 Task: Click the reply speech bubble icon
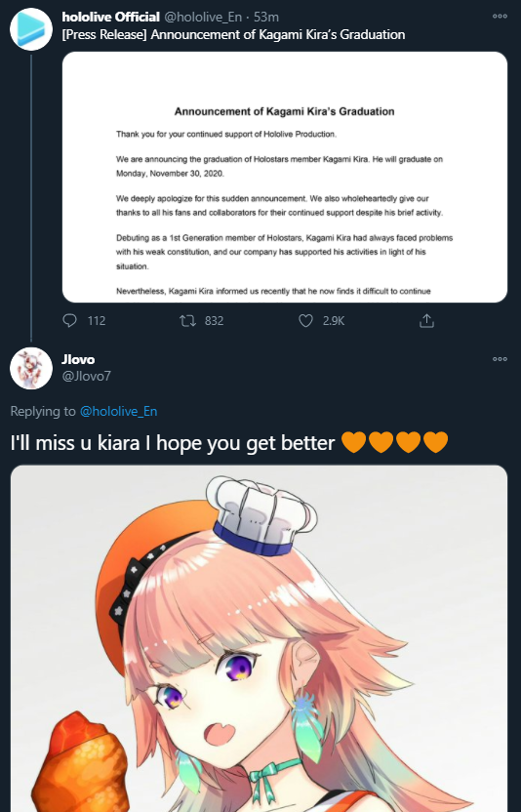[x=69, y=321]
